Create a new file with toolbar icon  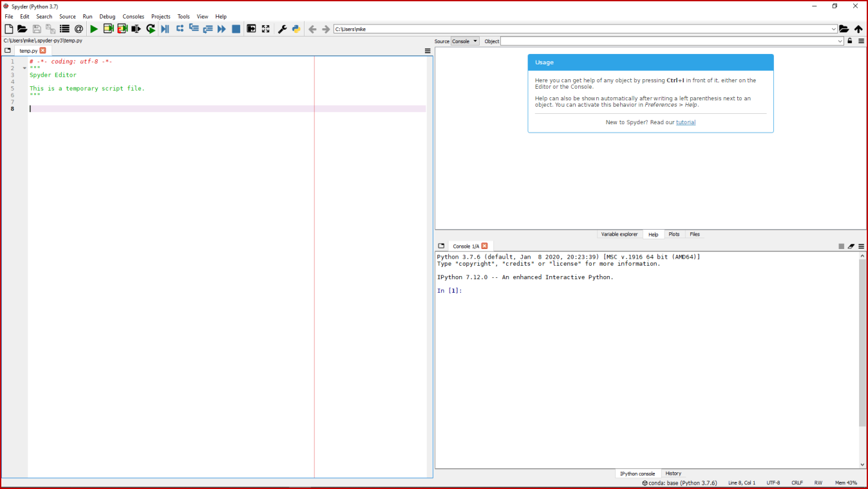click(8, 29)
